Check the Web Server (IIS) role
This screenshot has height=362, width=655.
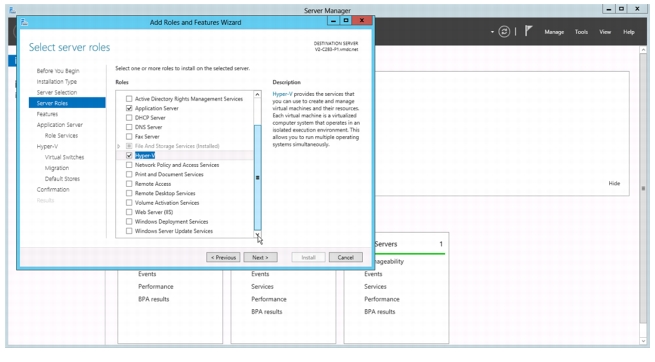[x=129, y=212]
